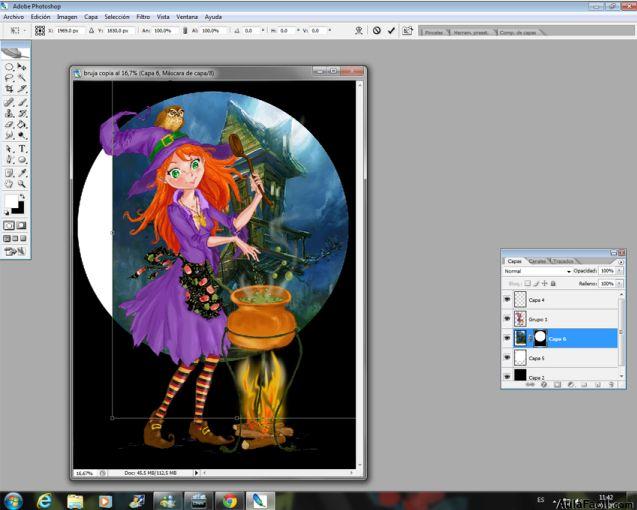The height and width of the screenshot is (510, 637).
Task: Toggle lock position in Capas panel
Action: (x=544, y=283)
